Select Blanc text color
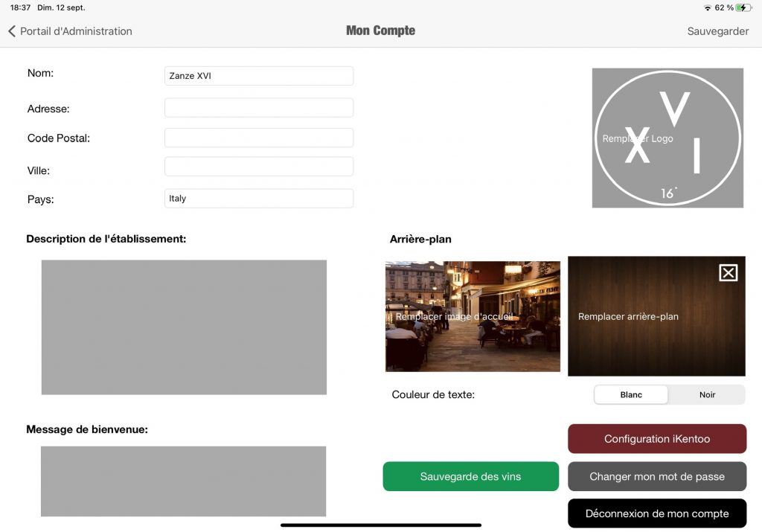This screenshot has height=532, width=762. click(x=631, y=394)
